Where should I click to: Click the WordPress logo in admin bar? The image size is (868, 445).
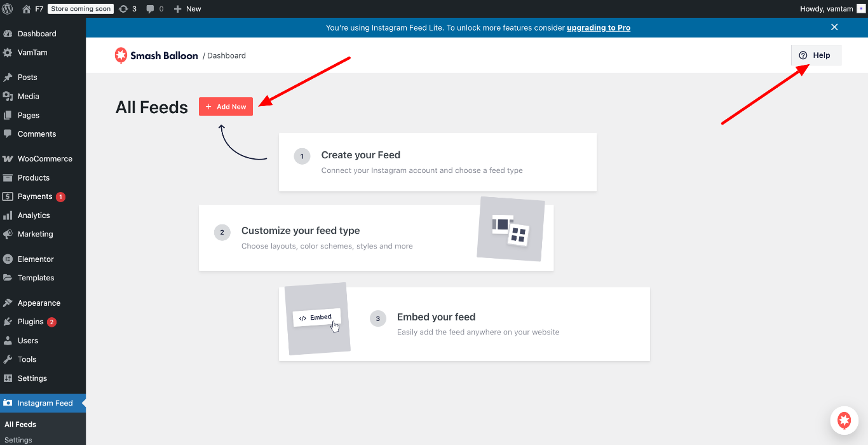8,9
